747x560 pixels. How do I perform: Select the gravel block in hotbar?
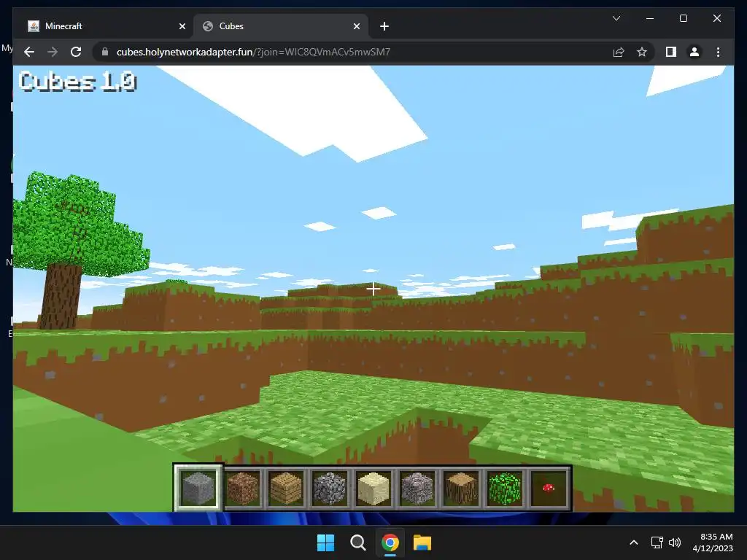(x=417, y=488)
